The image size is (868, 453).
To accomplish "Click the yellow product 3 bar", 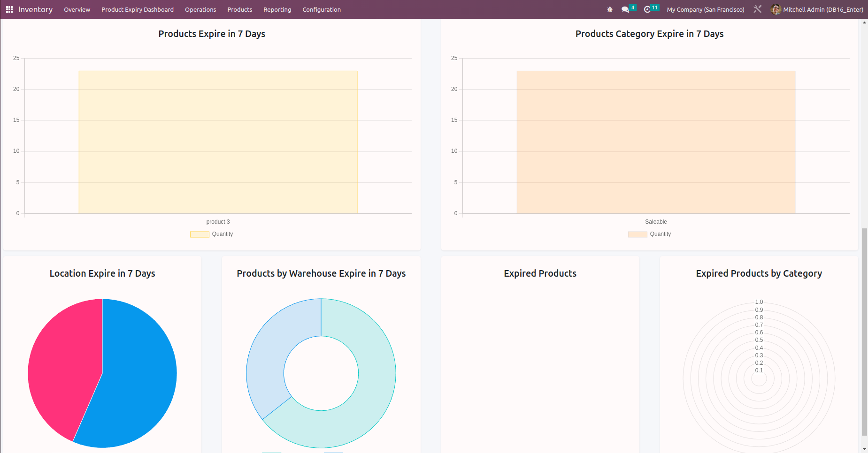I will click(218, 142).
